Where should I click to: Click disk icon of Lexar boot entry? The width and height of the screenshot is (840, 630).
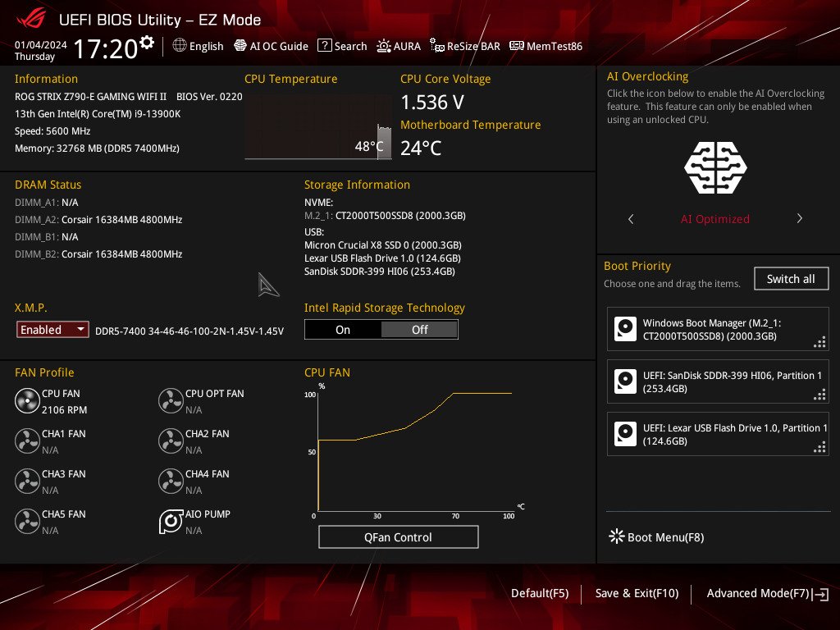625,435
